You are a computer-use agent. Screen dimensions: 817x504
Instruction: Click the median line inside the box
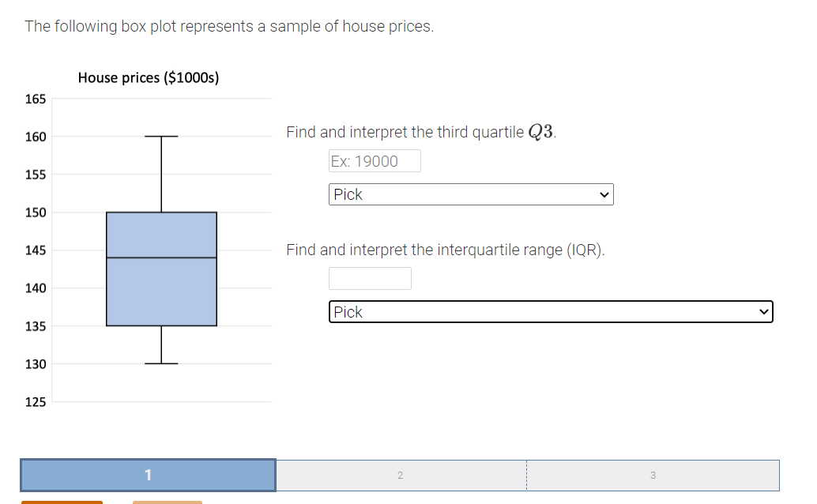coord(161,258)
